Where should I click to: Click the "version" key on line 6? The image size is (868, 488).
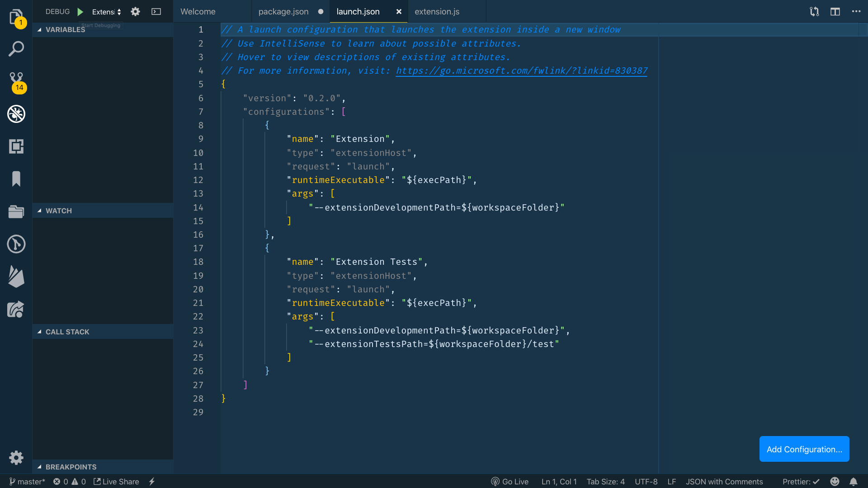pos(267,98)
